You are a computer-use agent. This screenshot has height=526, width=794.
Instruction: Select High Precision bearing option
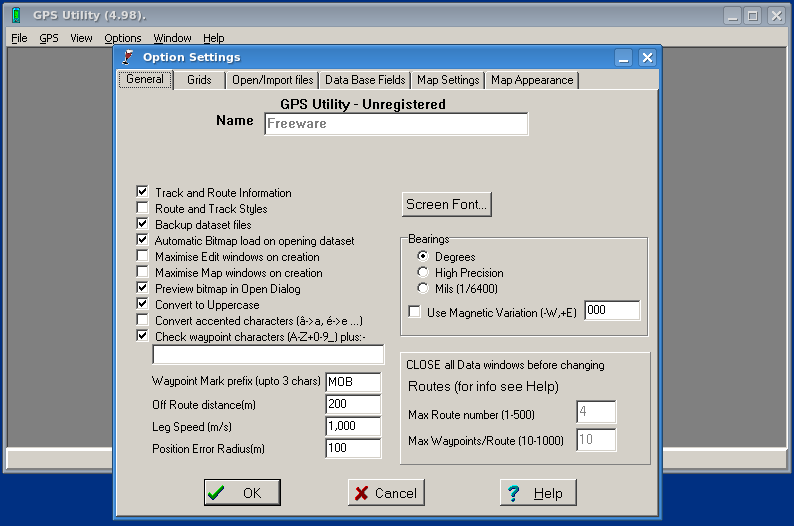pos(423,272)
